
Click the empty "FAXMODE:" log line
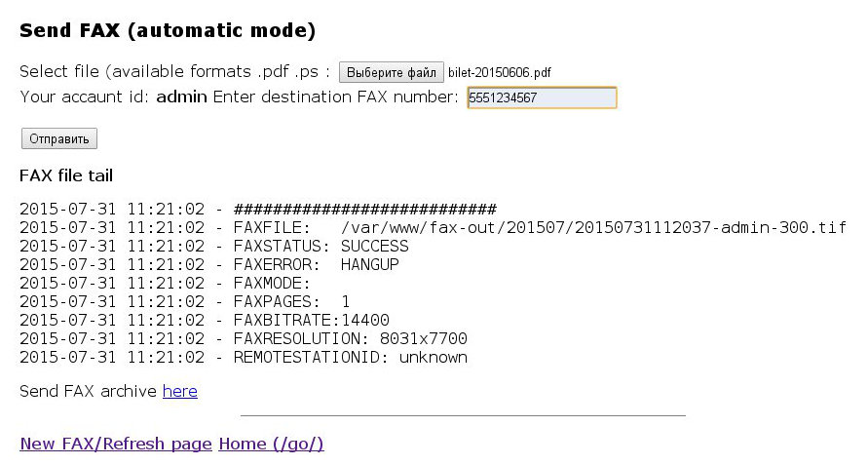click(156, 283)
